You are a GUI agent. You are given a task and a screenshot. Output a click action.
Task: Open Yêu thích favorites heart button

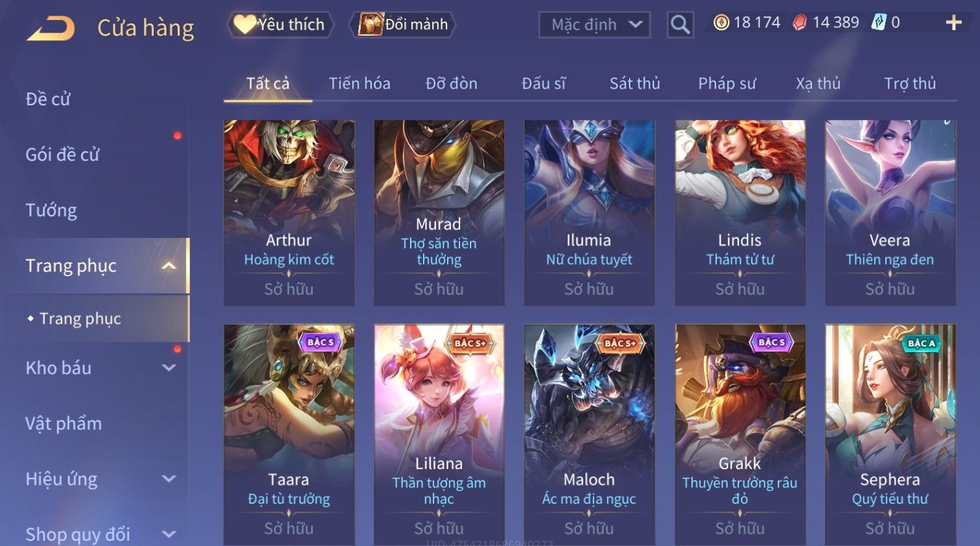(280, 25)
